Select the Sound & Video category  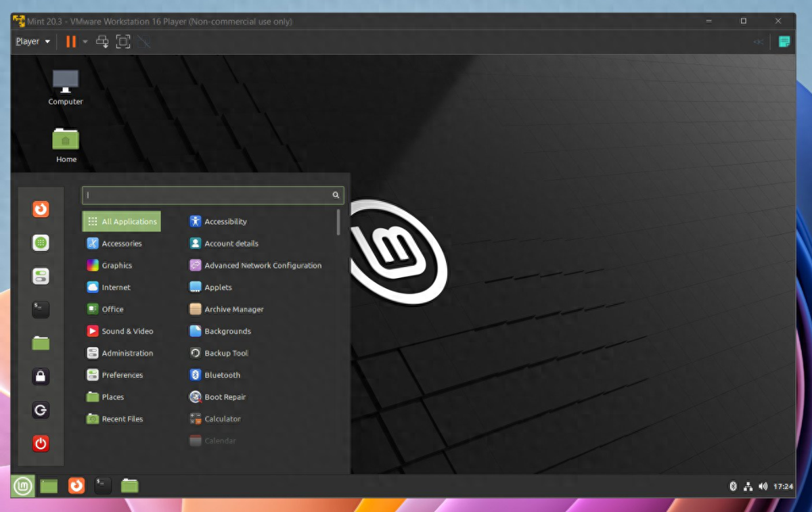point(127,331)
